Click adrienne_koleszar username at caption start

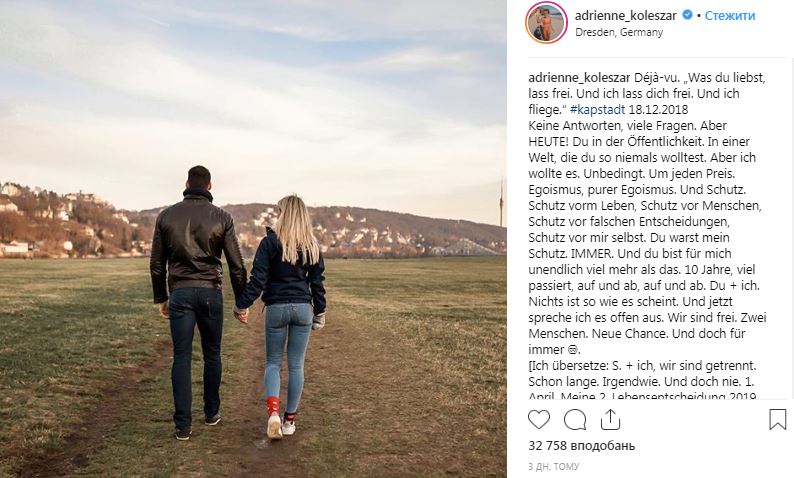tap(579, 77)
